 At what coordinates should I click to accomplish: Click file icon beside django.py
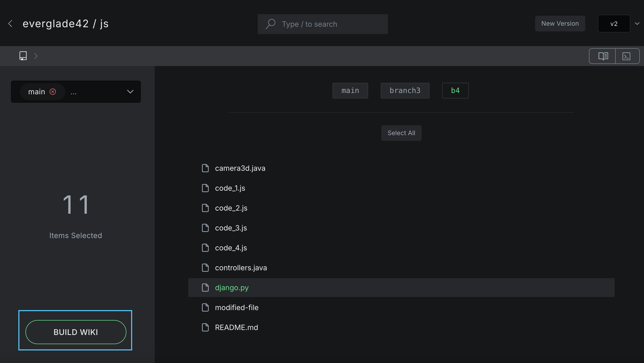point(205,288)
